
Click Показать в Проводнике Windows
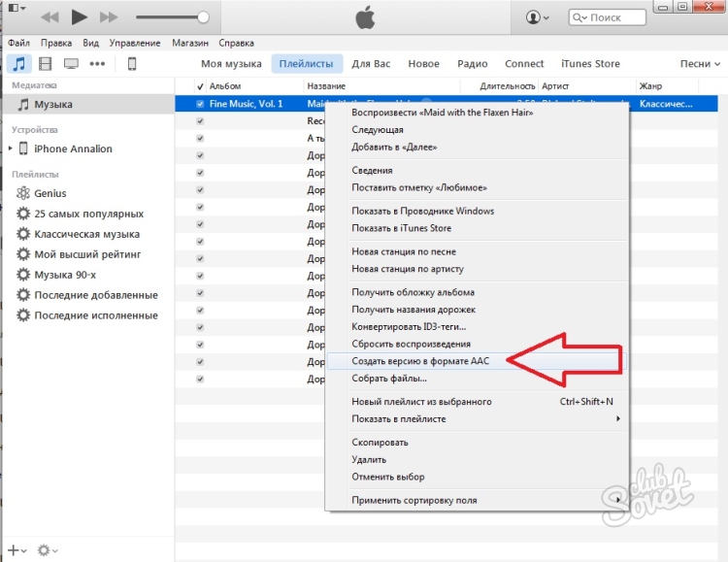coord(422,211)
